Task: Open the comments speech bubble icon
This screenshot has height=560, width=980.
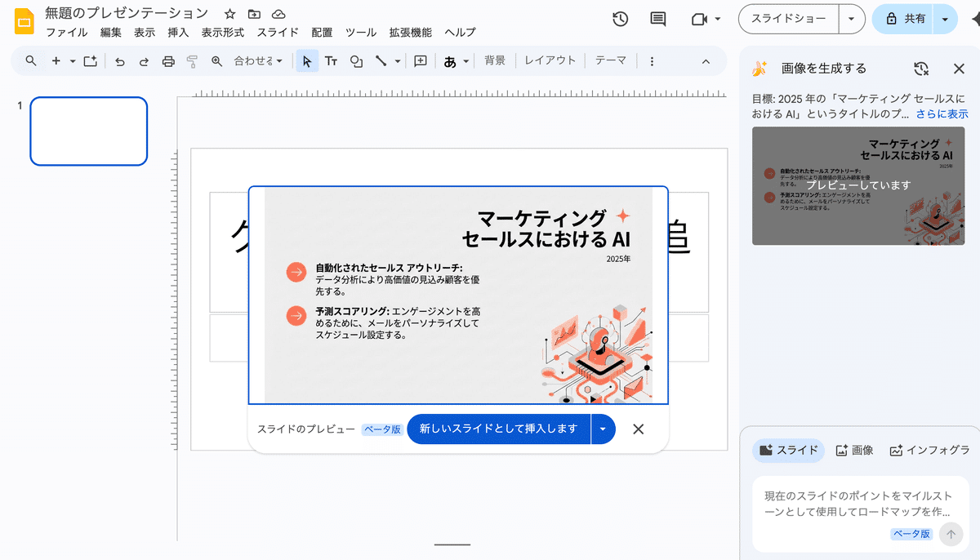Action: point(657,19)
